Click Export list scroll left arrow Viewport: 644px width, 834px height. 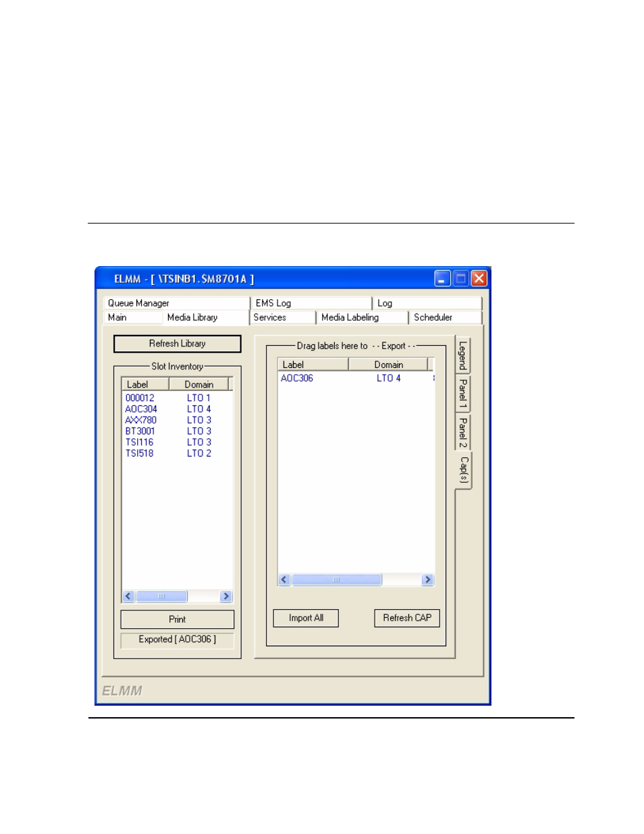284,579
